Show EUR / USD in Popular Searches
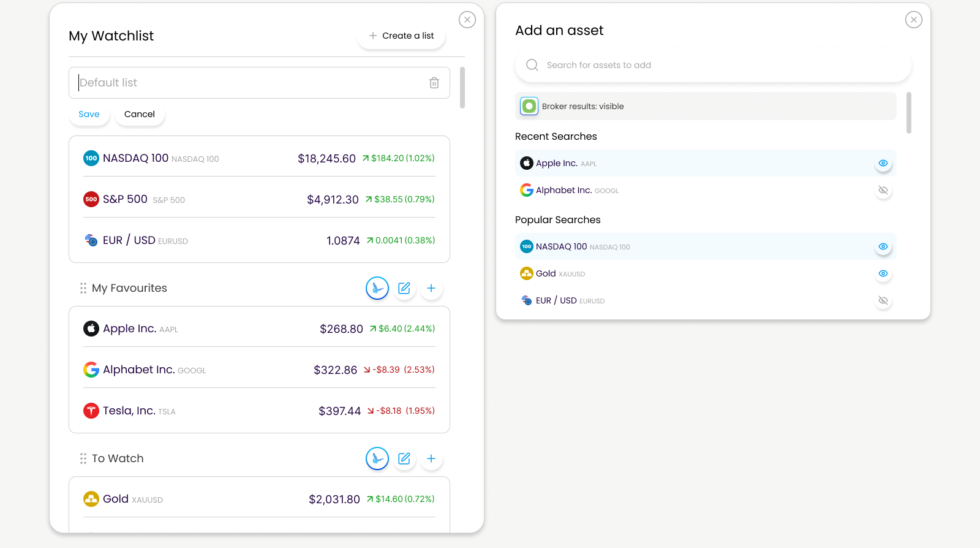The image size is (980, 548). click(x=883, y=300)
